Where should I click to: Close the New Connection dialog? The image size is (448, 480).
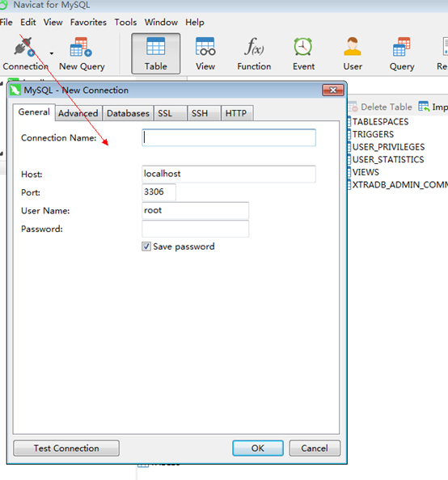333,90
